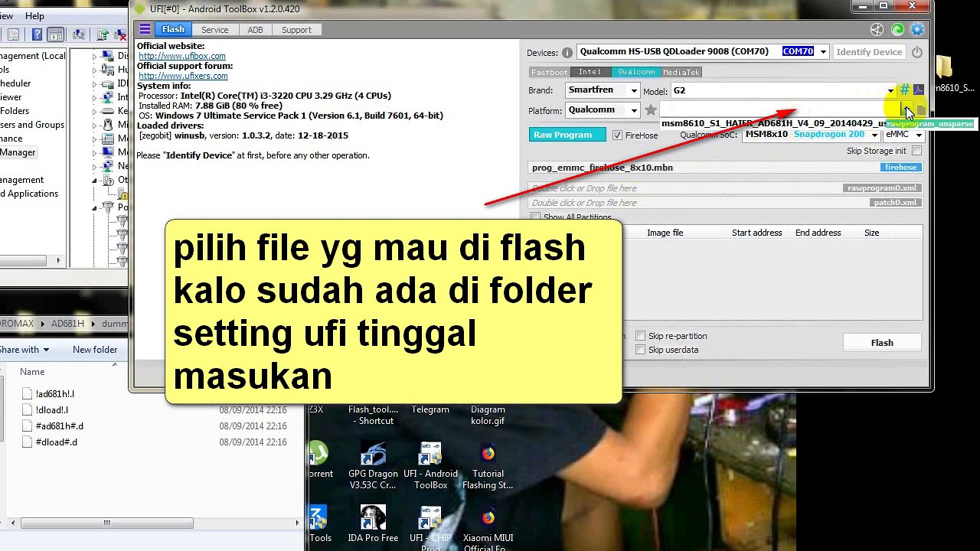Enable the Skip re-partition checkbox

(640, 336)
